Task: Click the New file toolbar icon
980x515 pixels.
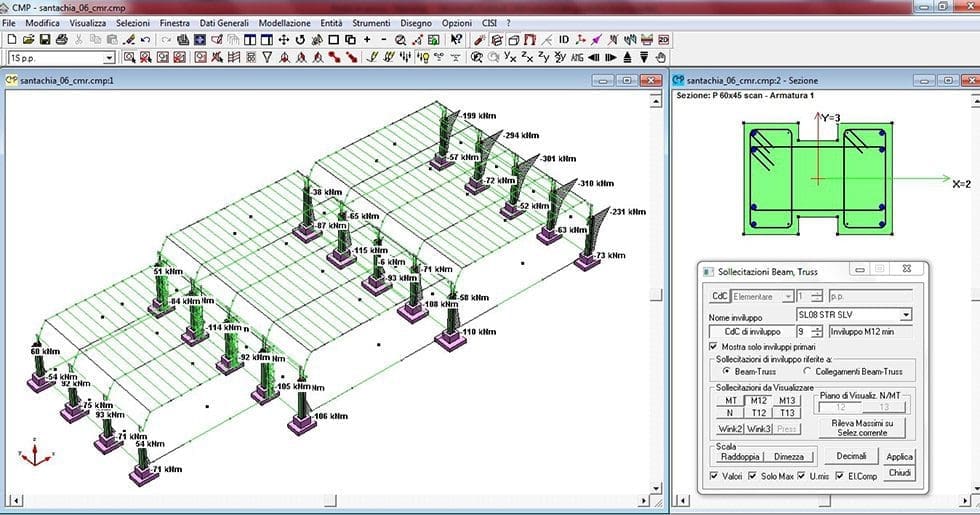Action: click(11, 40)
